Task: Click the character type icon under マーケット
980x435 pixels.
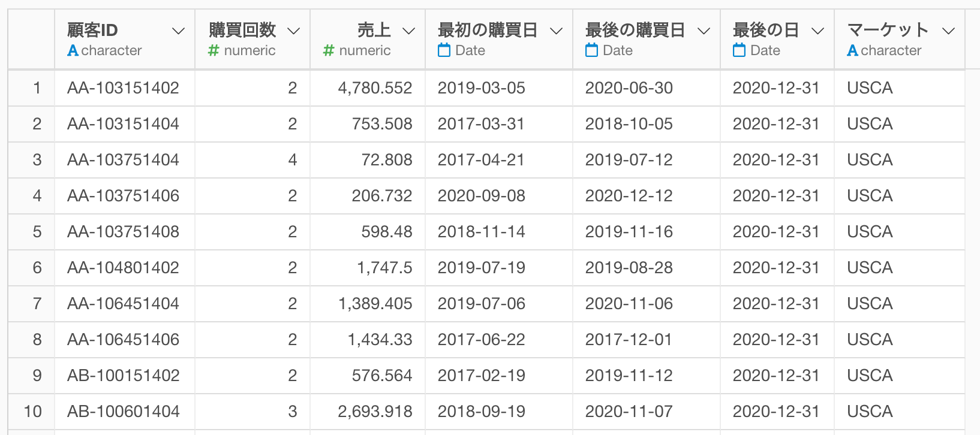Action: pos(852,51)
